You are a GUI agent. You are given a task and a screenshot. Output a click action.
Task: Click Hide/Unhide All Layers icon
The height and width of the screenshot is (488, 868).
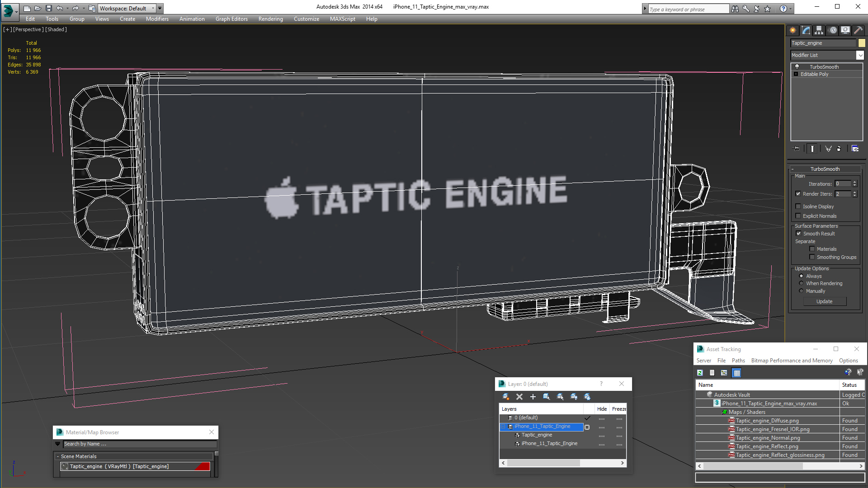point(574,397)
